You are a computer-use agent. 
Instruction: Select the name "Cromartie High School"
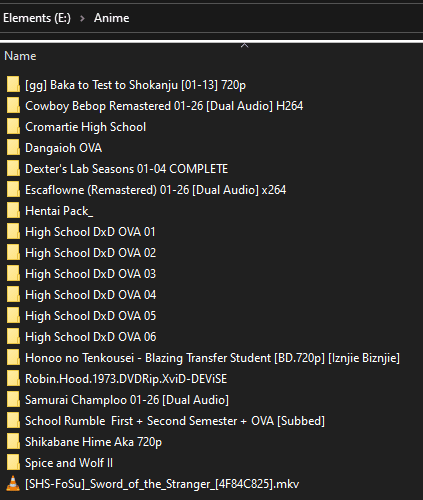point(86,127)
